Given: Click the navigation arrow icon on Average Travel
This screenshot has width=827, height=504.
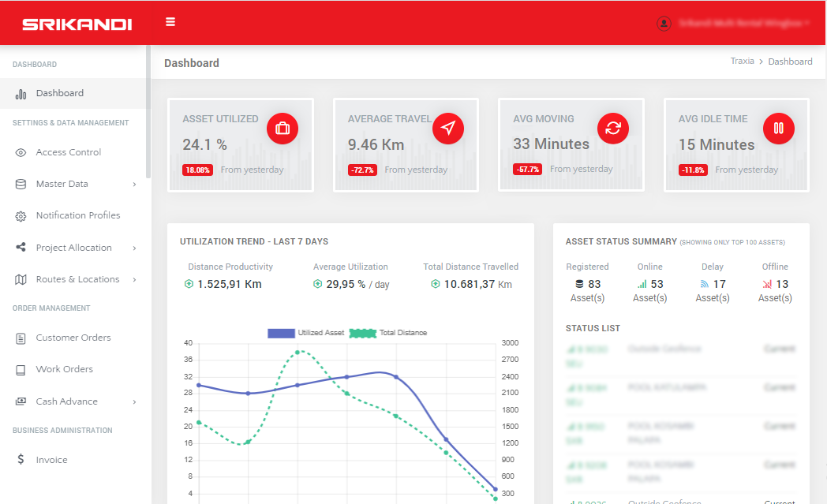Looking at the screenshot, I should [x=448, y=129].
